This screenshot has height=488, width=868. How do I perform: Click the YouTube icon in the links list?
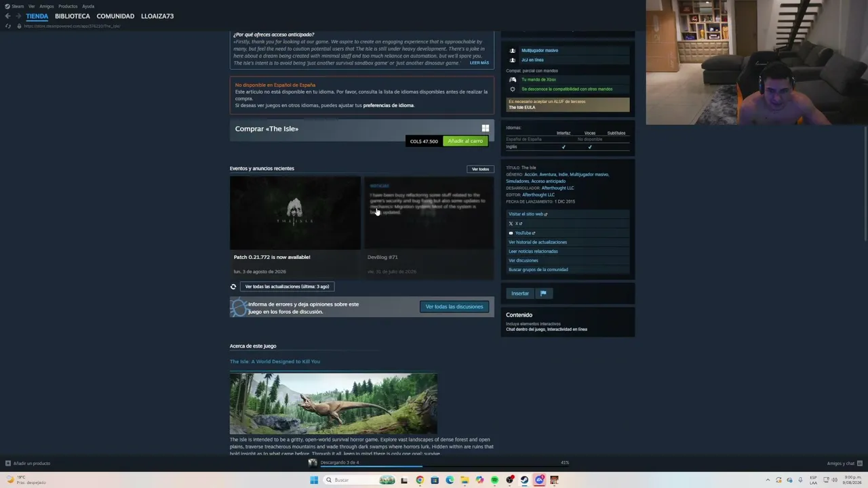511,233
